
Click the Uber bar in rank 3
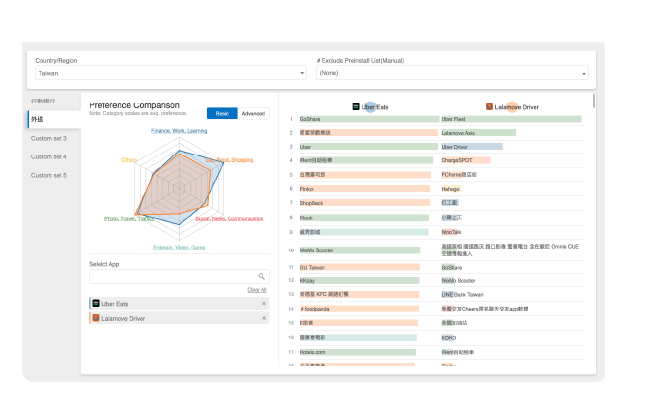click(369, 147)
